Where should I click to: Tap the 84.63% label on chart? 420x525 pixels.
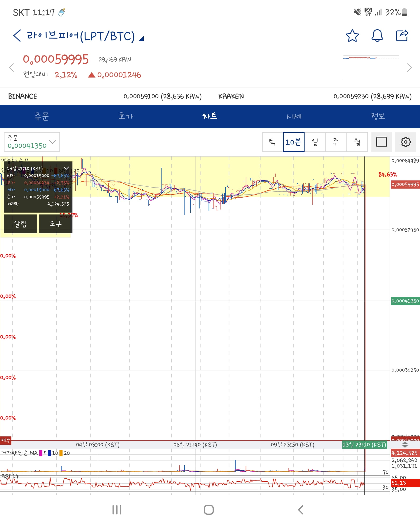tap(388, 175)
